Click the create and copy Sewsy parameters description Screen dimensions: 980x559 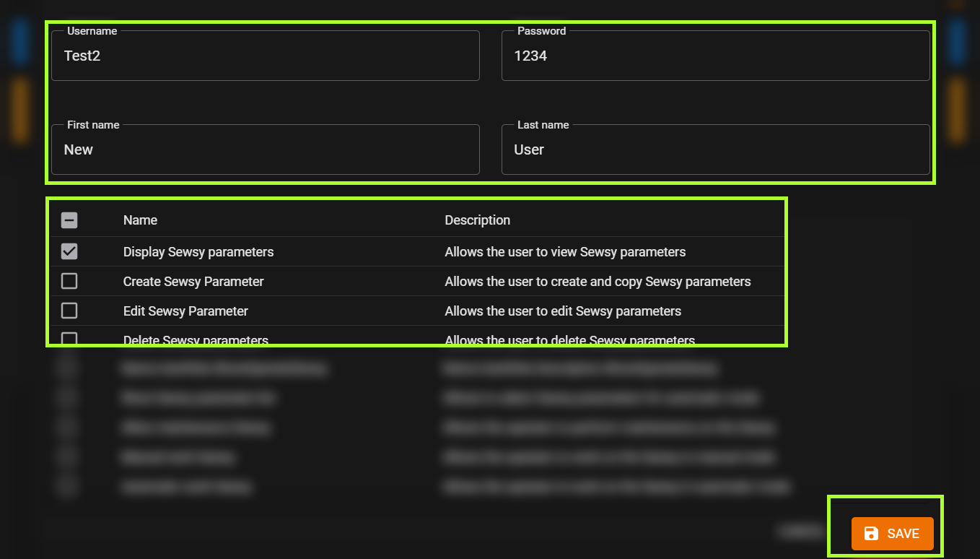598,282
